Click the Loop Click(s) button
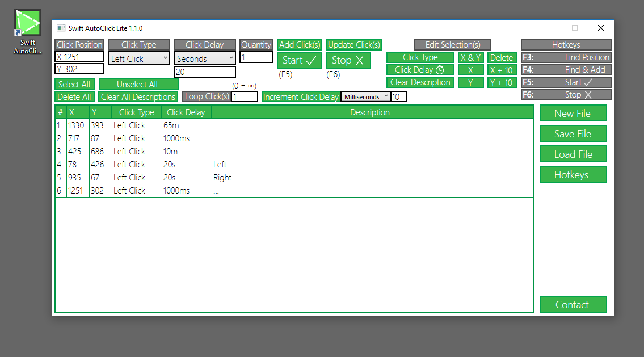Image resolution: width=644 pixels, height=357 pixels. (x=207, y=96)
